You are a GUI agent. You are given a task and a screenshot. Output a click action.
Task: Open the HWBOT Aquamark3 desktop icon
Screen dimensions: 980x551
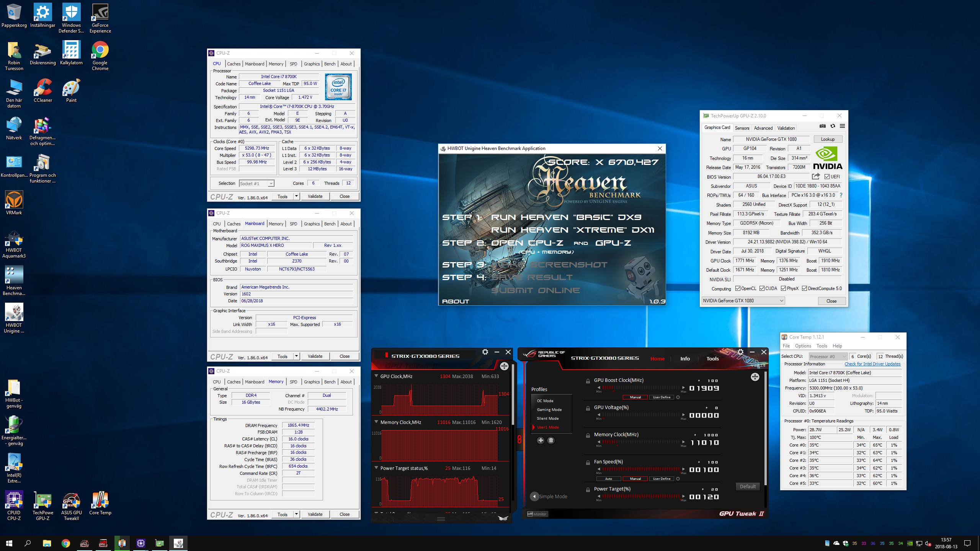[x=14, y=244]
